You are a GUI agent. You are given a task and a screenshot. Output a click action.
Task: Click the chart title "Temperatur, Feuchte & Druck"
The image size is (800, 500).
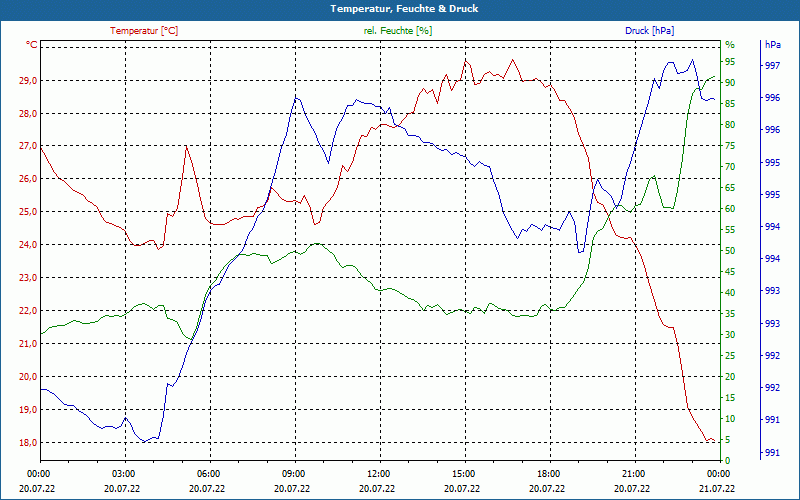(404, 9)
